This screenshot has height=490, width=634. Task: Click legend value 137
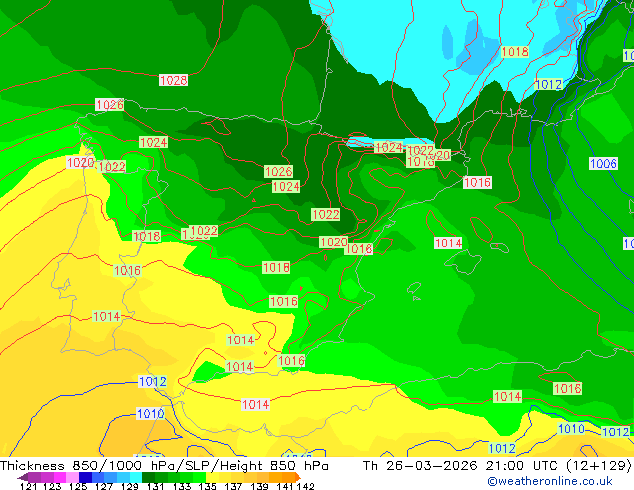point(233,486)
